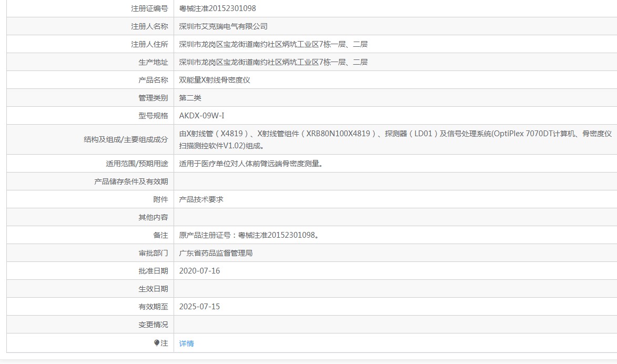This screenshot has width=617, height=364.
Task: Select the 产品技术要求 attachment text
Action: (201, 199)
